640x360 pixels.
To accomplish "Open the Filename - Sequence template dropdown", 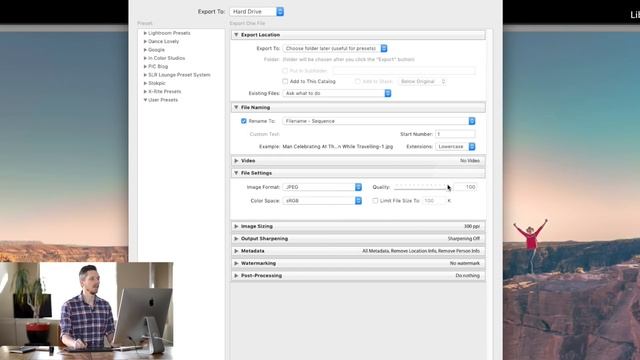I will pos(379,121).
